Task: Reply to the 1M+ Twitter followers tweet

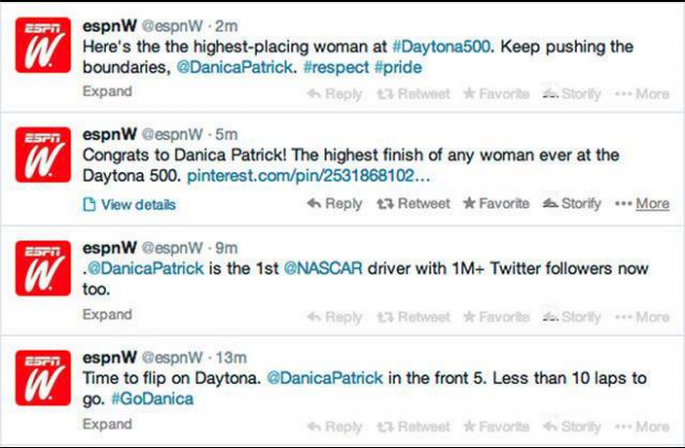Action: (x=335, y=316)
